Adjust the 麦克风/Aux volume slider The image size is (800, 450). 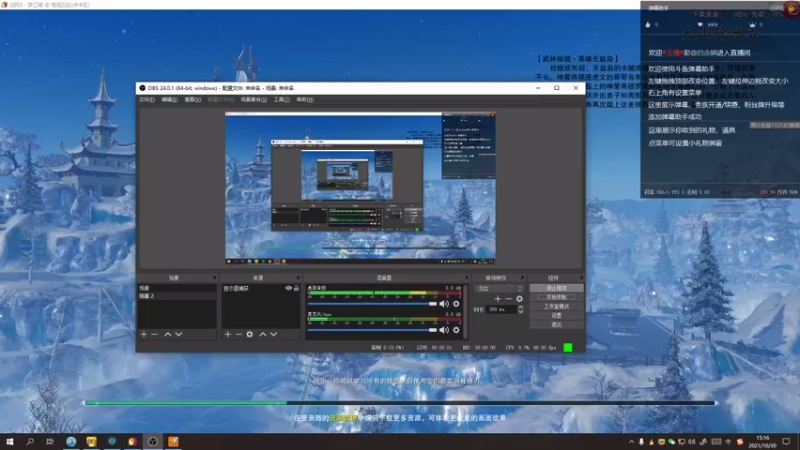(372, 330)
